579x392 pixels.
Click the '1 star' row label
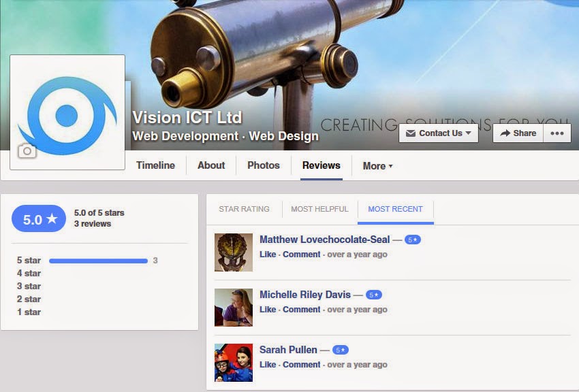click(29, 312)
